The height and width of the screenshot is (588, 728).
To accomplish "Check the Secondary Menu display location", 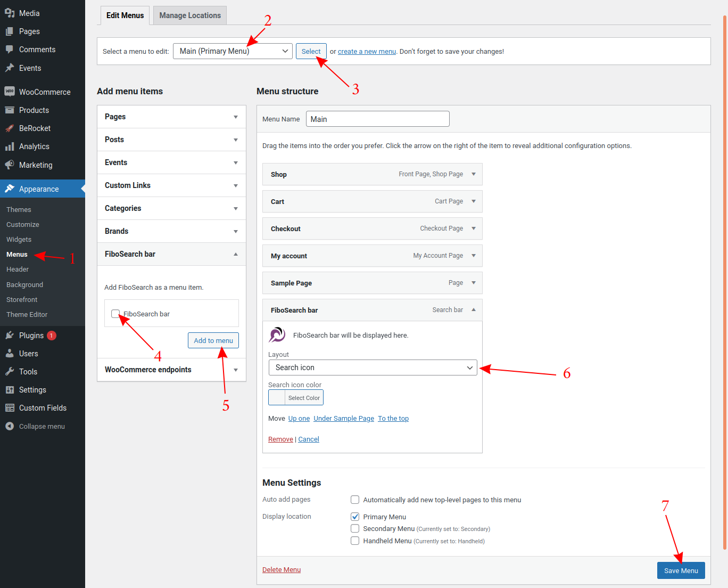I will [x=355, y=528].
